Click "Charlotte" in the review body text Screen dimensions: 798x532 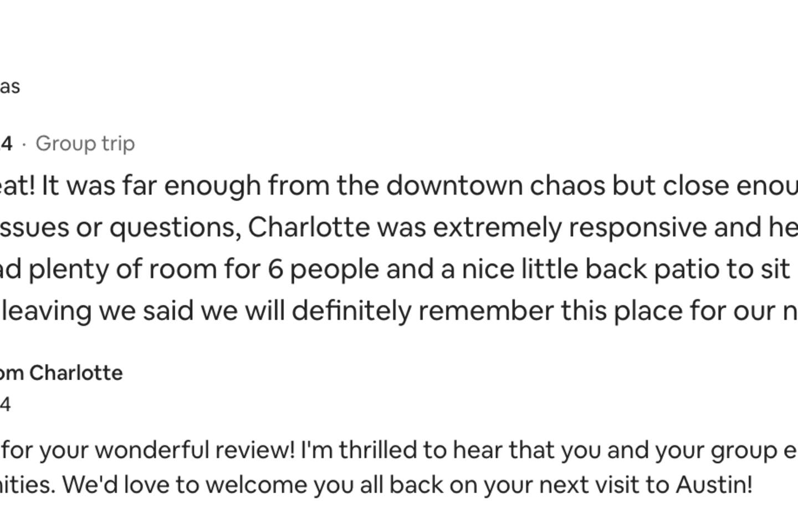tap(309, 227)
